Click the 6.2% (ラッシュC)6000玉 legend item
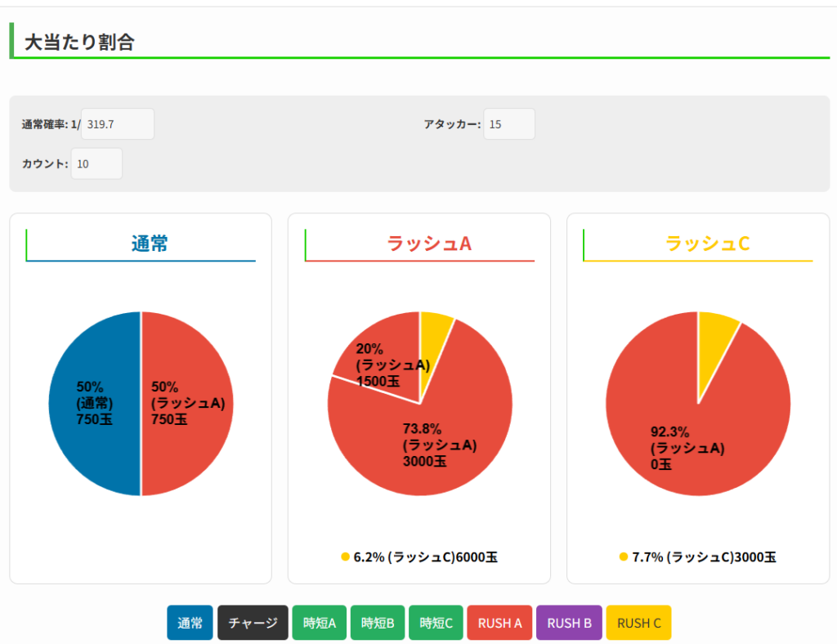This screenshot has height=644, width=837. point(419,557)
